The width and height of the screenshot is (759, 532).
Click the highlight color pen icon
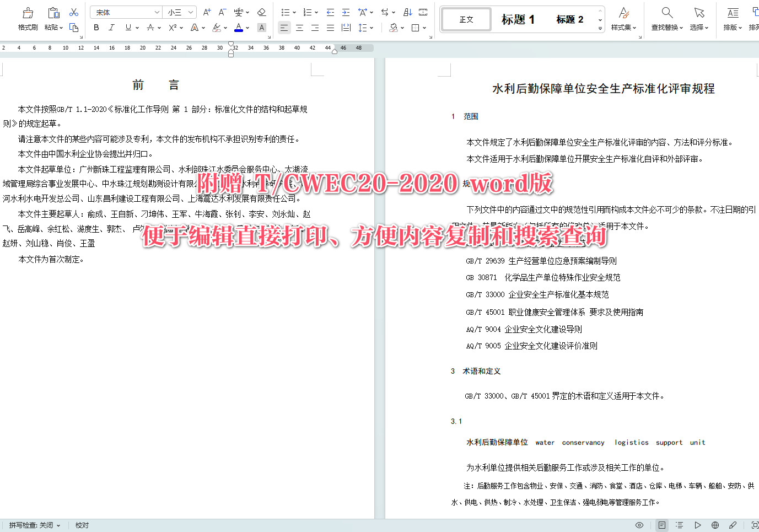217,26
